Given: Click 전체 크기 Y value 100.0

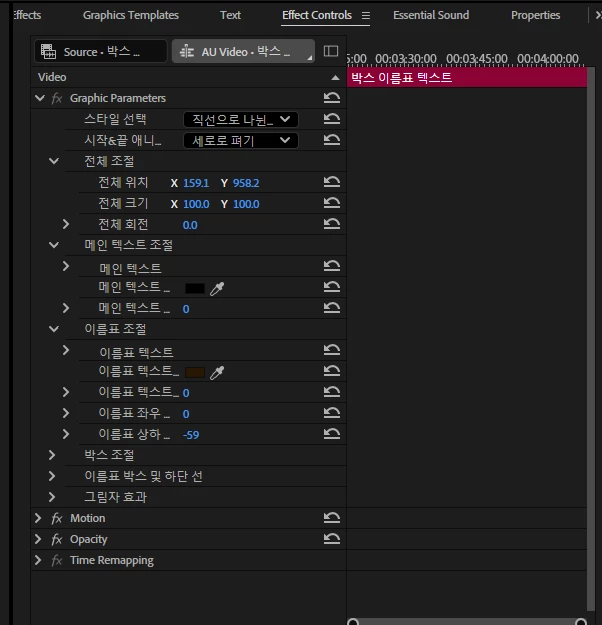Looking at the screenshot, I should coord(246,204).
